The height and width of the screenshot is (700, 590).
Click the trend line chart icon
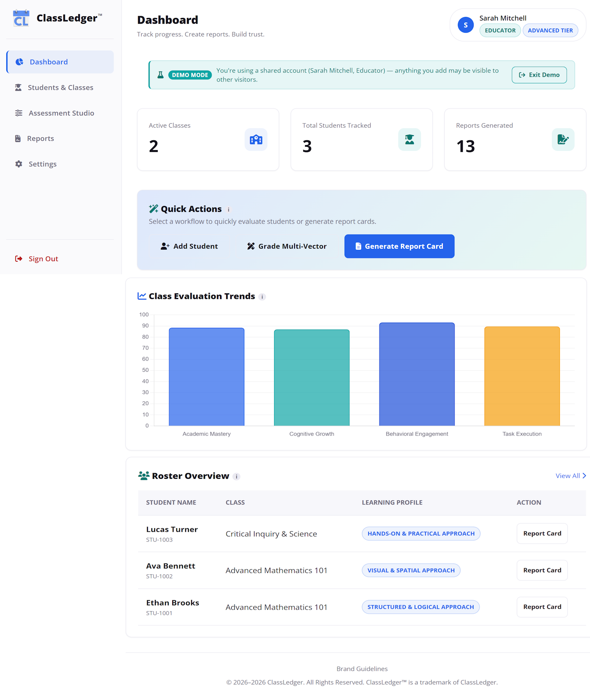(142, 296)
